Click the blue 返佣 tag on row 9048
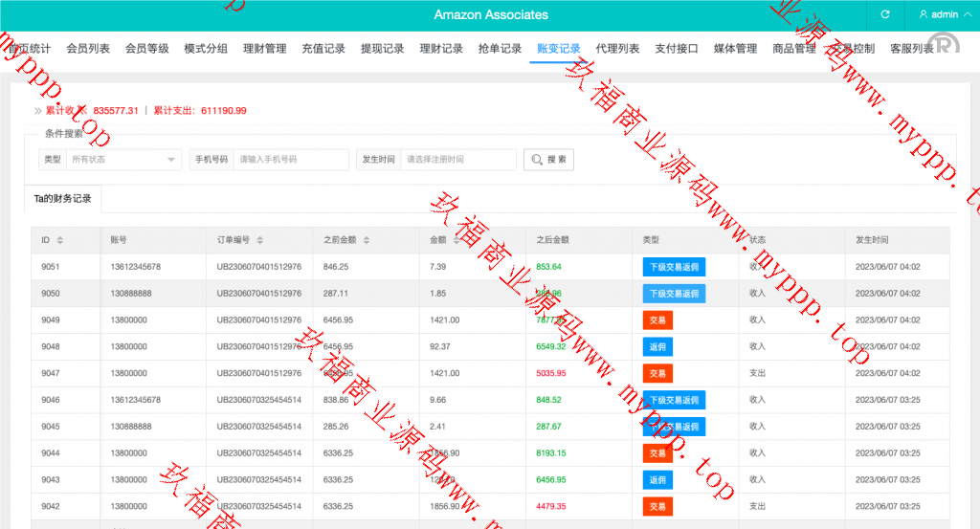The height and width of the screenshot is (529, 980). [657, 346]
